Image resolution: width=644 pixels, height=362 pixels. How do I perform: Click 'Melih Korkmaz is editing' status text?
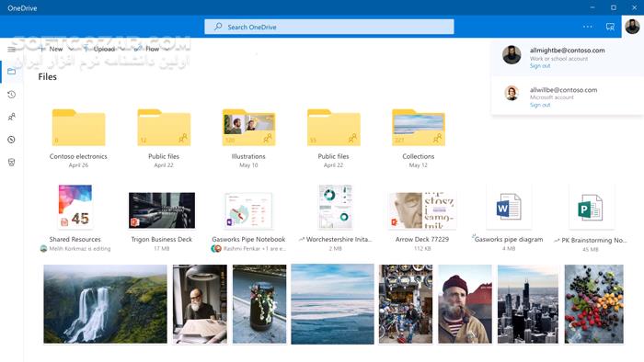point(80,248)
